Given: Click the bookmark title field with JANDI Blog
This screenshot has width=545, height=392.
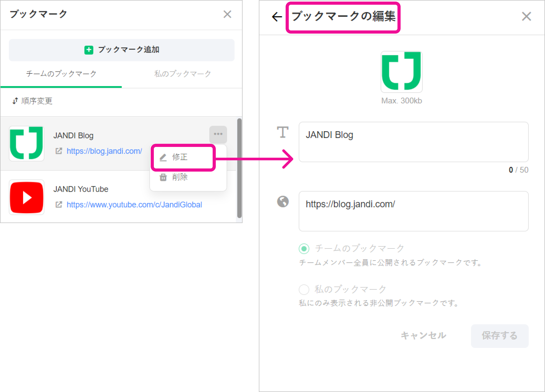Looking at the screenshot, I should point(413,142).
